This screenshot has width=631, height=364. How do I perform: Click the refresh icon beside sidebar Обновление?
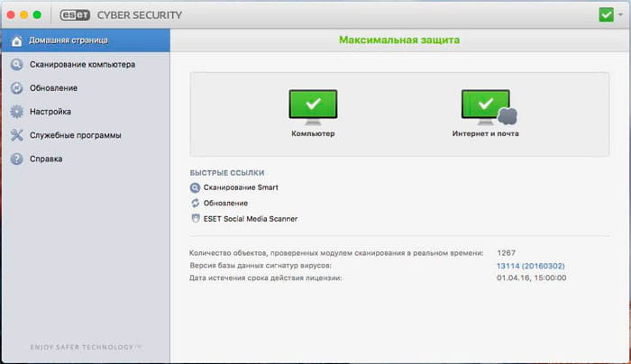[x=16, y=88]
